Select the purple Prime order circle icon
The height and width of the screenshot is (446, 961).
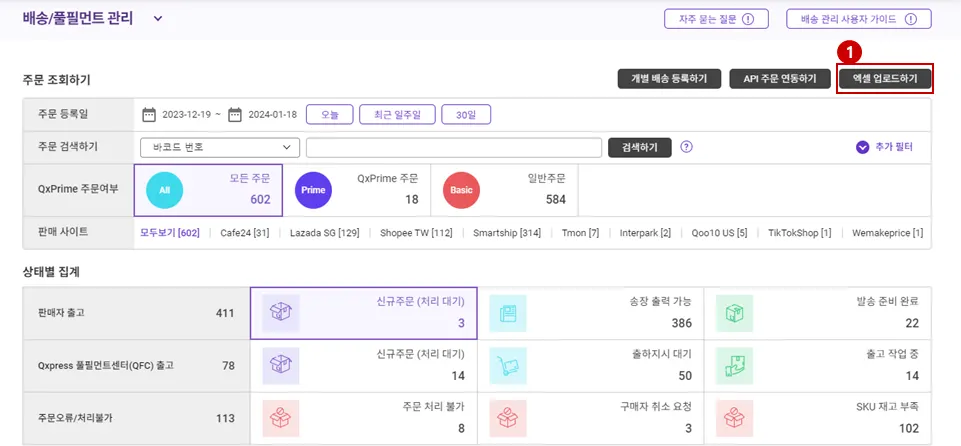click(313, 190)
